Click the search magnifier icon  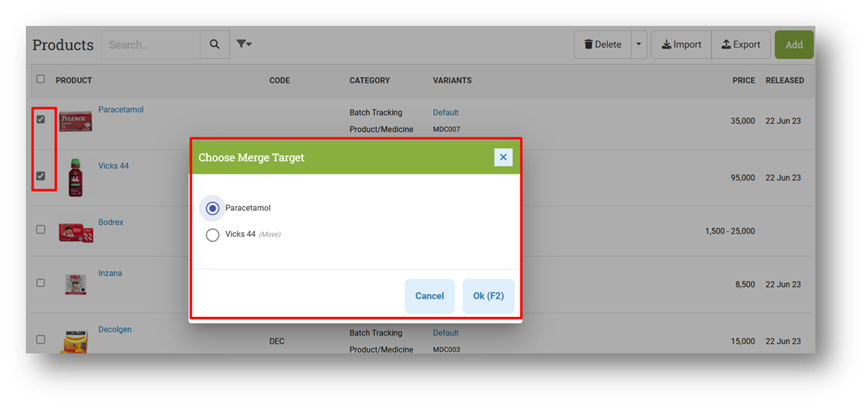(215, 44)
